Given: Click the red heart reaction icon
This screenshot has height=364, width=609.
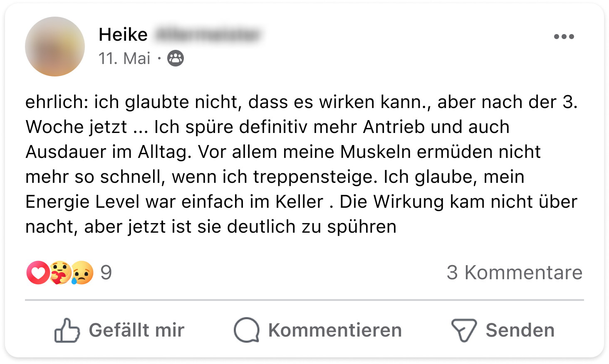Looking at the screenshot, I should click(x=38, y=273).
